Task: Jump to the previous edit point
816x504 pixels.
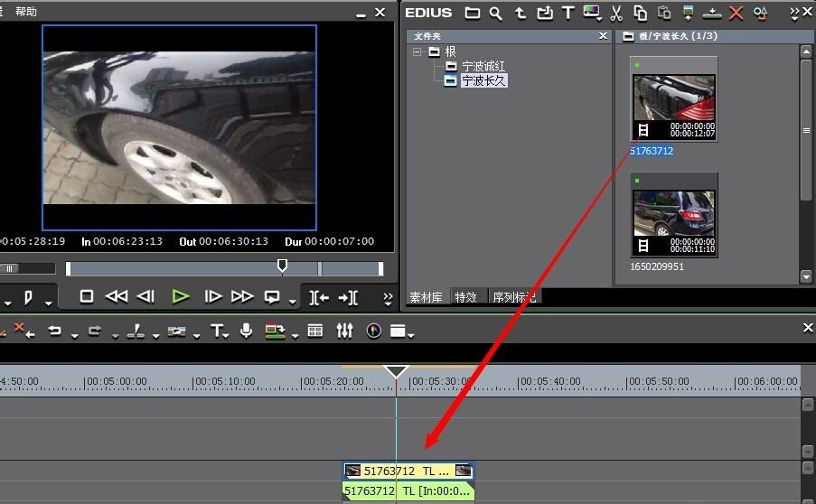Action: click(319, 297)
